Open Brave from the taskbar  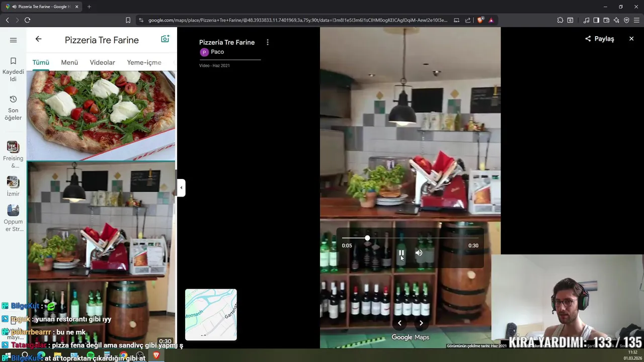(x=156, y=355)
